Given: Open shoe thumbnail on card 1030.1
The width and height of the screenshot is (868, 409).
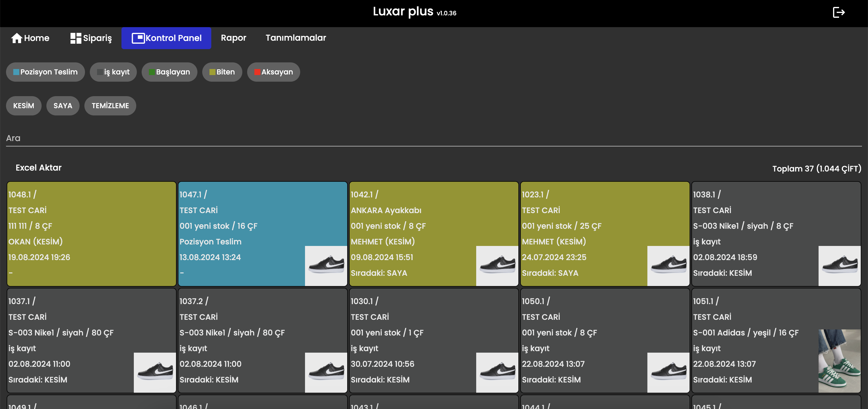Looking at the screenshot, I should (497, 373).
